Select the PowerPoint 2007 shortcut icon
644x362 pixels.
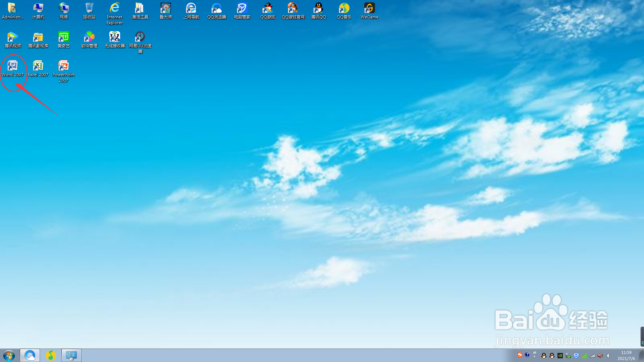point(63,66)
